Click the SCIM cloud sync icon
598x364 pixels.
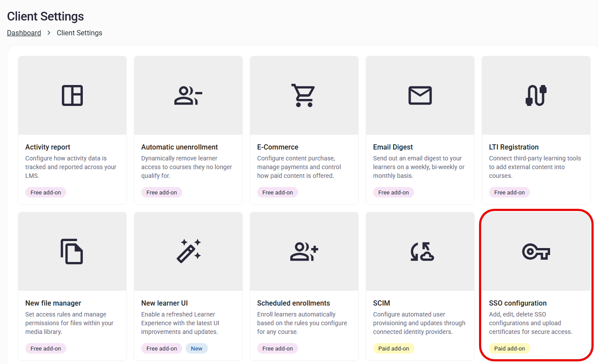422,252
